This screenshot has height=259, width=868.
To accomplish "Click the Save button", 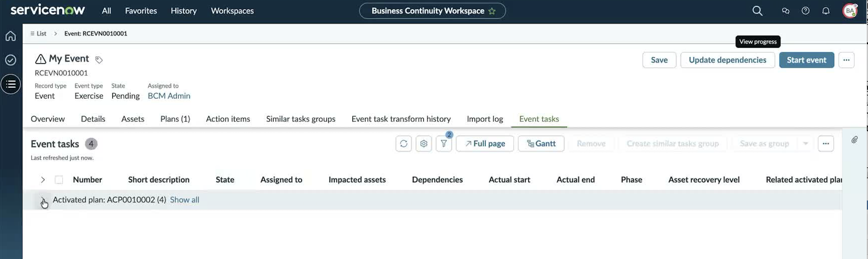I will [659, 60].
